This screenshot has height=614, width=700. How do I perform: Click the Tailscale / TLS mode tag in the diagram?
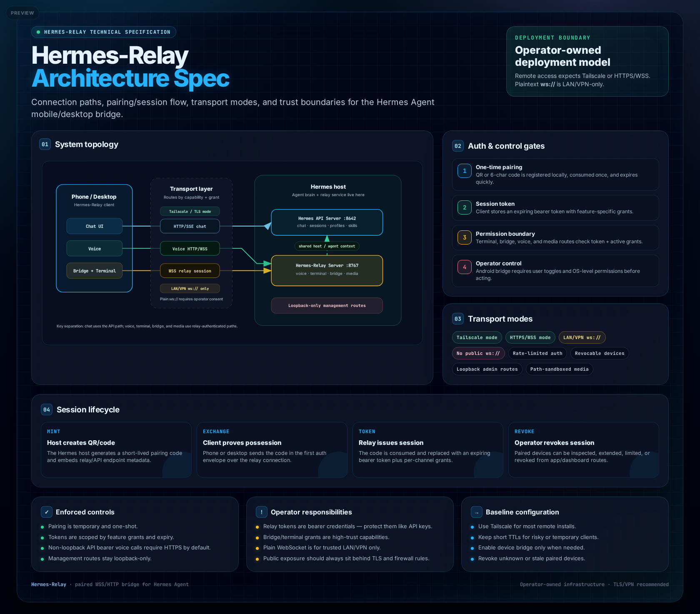190,212
